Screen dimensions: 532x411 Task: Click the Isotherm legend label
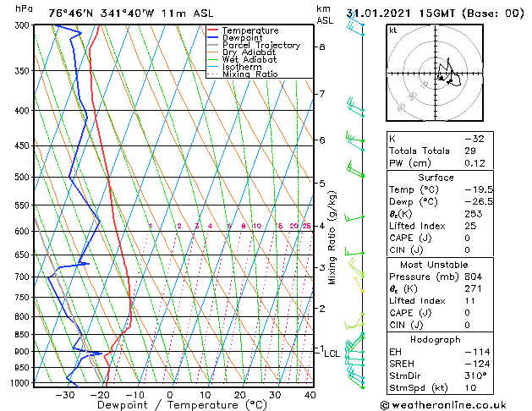tap(242, 67)
